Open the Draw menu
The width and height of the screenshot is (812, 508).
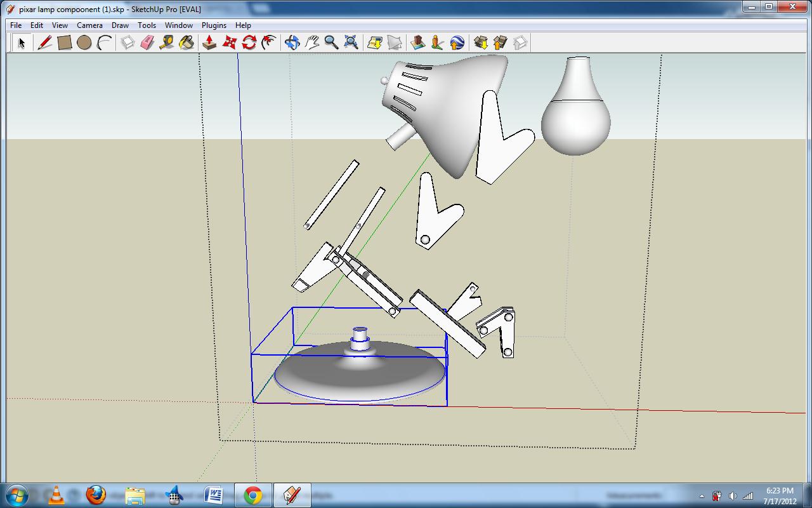pyautogui.click(x=120, y=25)
